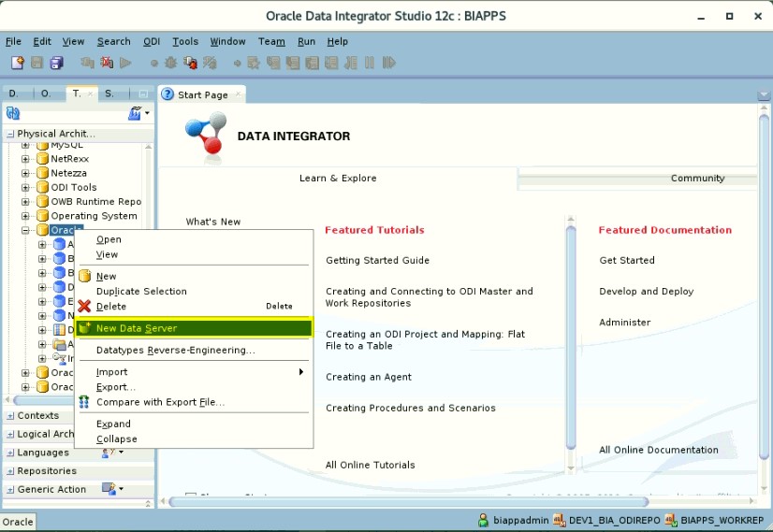Click the minimize panel icon beside S. tab
Screen dimensions: 773x532
(143, 93)
